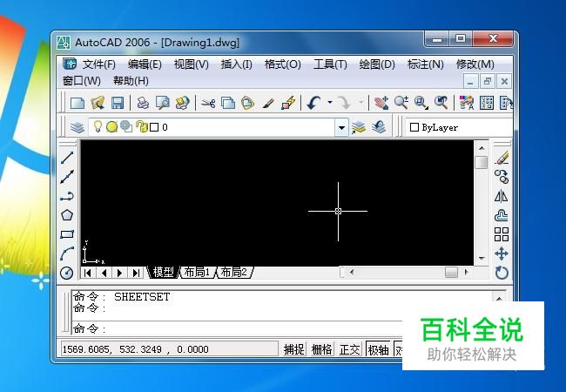Open the Properties palette icon

[x=467, y=104]
